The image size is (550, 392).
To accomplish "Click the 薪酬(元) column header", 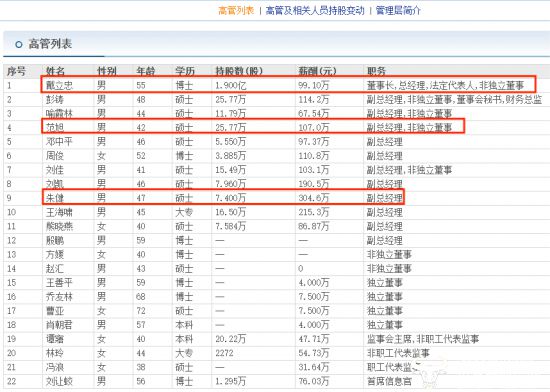I will point(317,71).
